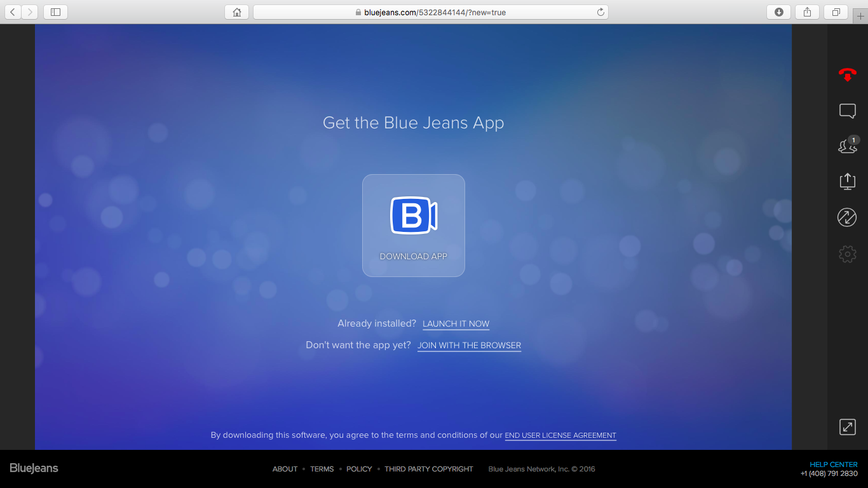The image size is (868, 488).
Task: Show the participants list
Action: click(847, 146)
